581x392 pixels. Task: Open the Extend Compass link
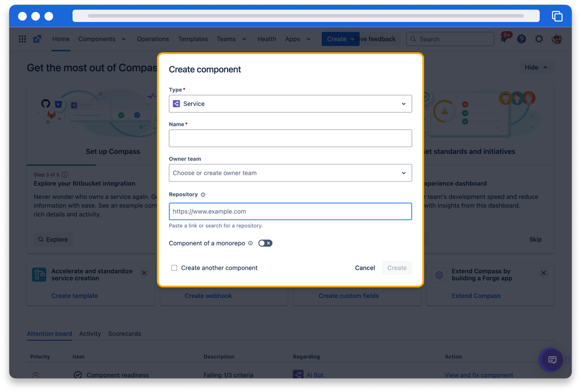tap(476, 296)
